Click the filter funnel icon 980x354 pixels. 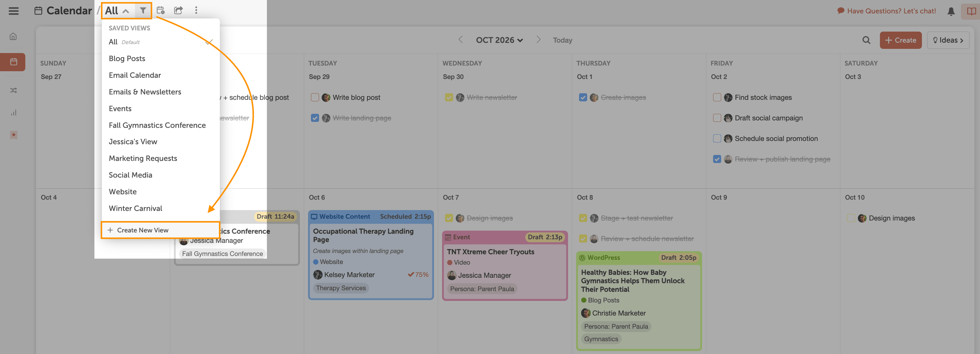[x=143, y=11]
